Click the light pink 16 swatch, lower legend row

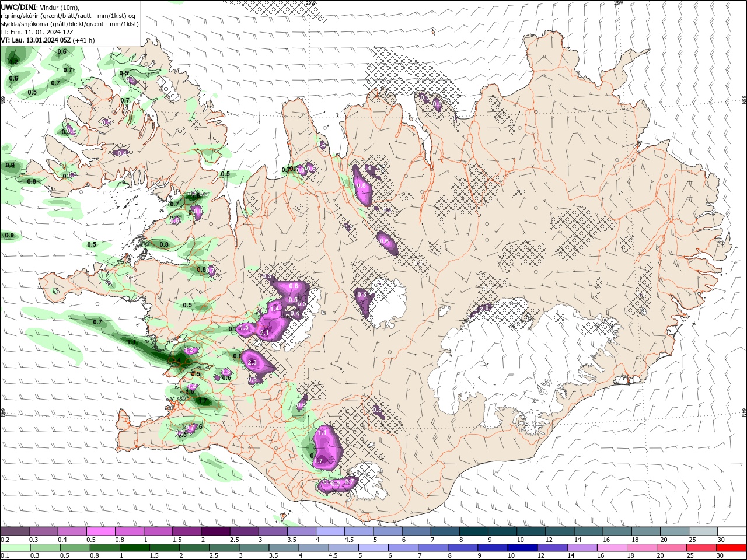612,548
